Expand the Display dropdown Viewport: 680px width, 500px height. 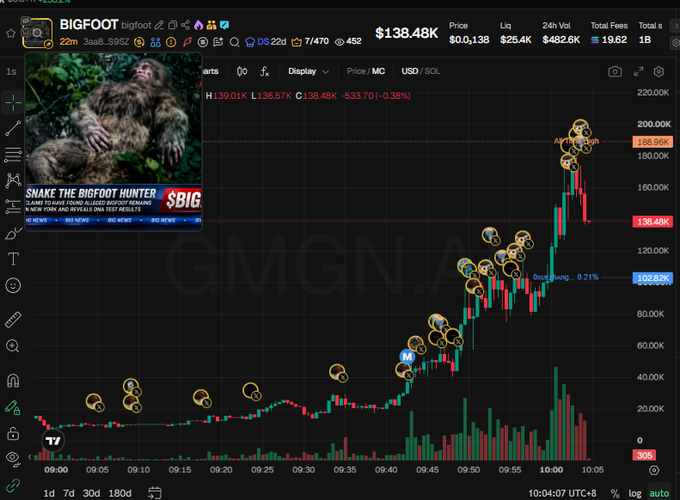click(308, 72)
